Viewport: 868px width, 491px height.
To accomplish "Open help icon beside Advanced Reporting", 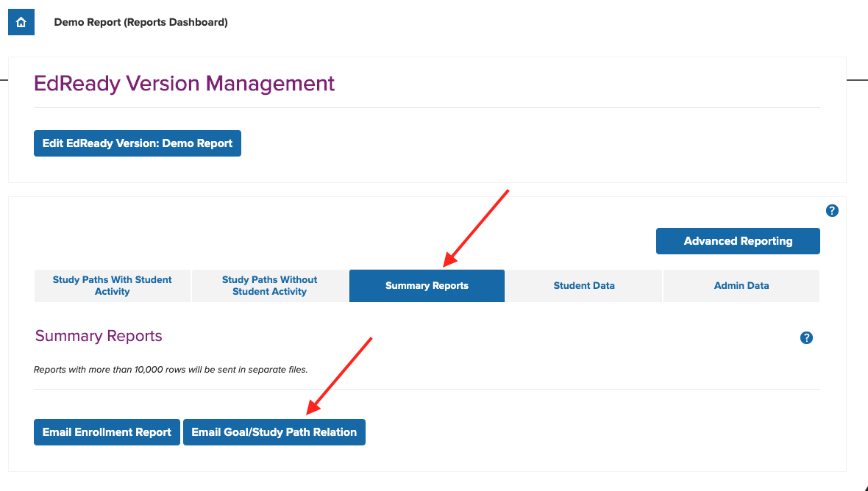I will coord(831,211).
